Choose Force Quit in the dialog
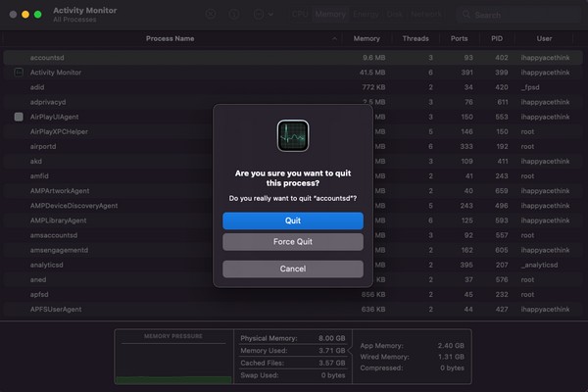The width and height of the screenshot is (588, 392). 293,242
